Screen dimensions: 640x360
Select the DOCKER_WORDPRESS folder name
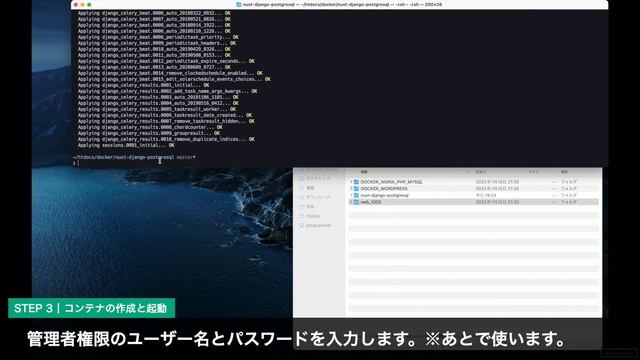(x=384, y=189)
